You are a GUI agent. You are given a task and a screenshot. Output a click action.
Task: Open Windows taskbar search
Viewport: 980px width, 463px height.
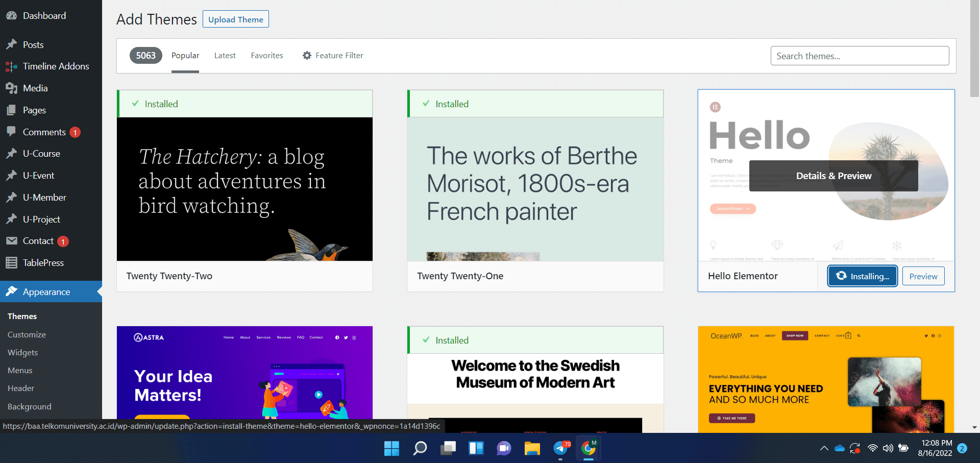coord(420,448)
